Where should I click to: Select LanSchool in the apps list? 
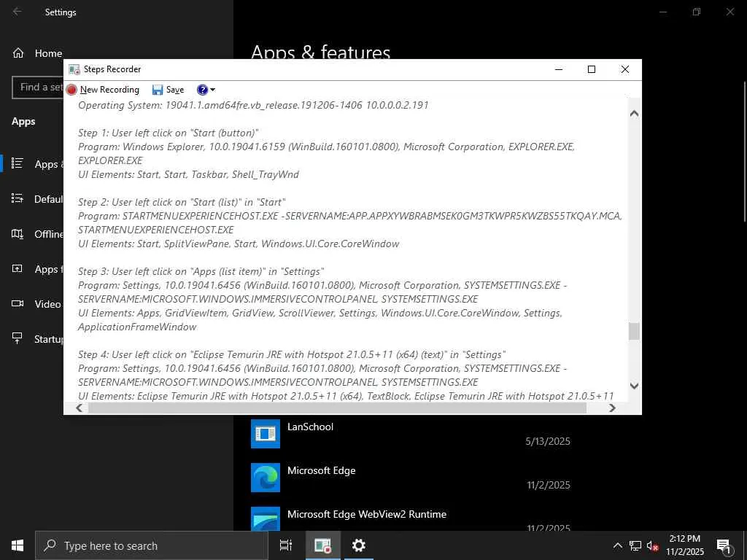[411, 434]
